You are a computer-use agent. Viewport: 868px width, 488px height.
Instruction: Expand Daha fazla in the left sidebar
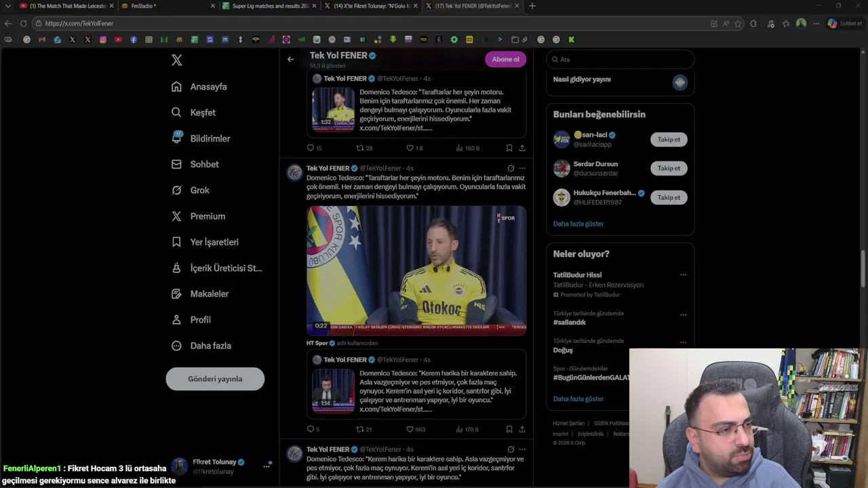click(x=201, y=346)
